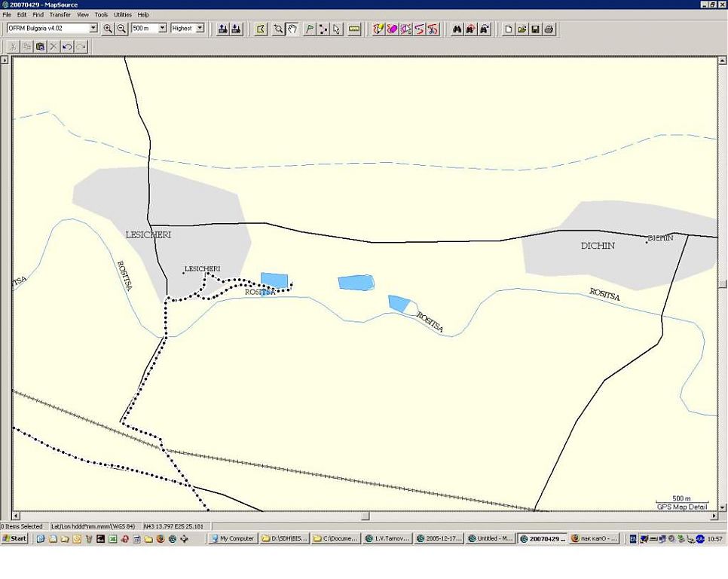This screenshot has height=579, width=728.
Task: Click the horizontal map scrollbar thumb
Action: (366, 516)
